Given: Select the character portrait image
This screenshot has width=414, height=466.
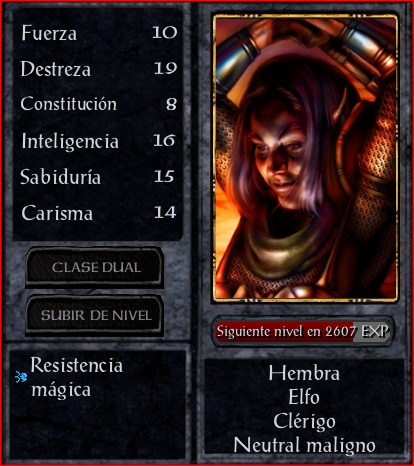Looking at the screenshot, I should click(x=305, y=158).
